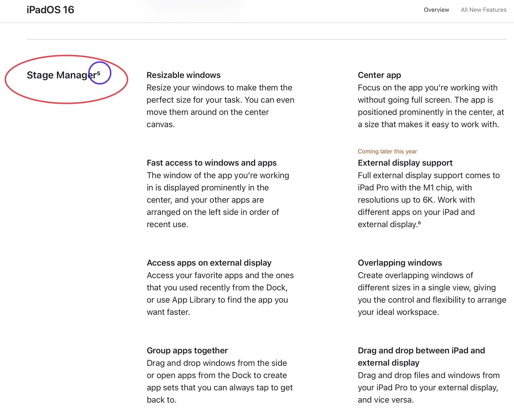
Task: Click the External display support heading
Action: 405,163
